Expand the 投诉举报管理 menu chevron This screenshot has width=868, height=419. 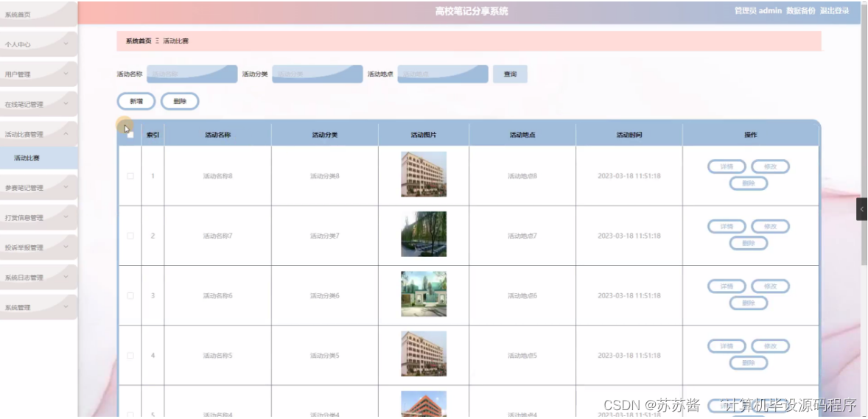[66, 246]
